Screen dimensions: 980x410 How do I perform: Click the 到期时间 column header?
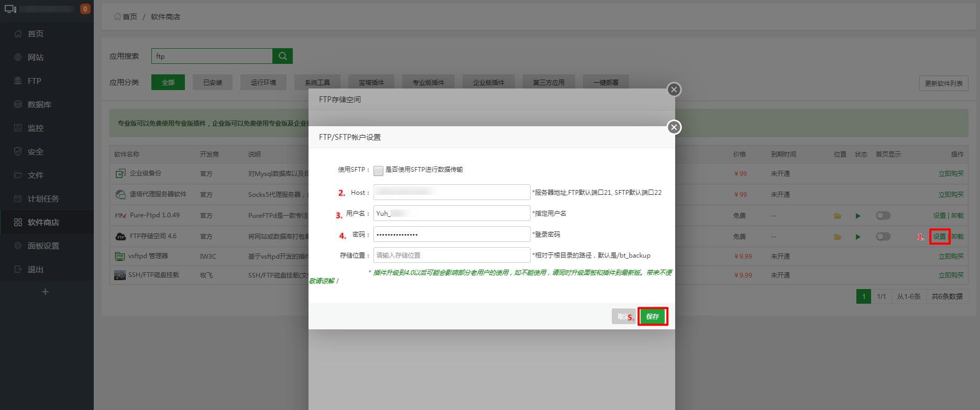click(784, 154)
